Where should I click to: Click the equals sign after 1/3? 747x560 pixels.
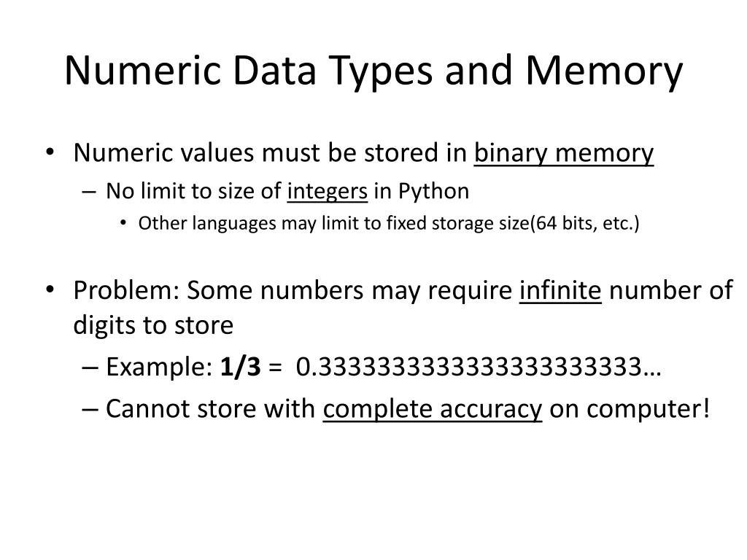(275, 367)
